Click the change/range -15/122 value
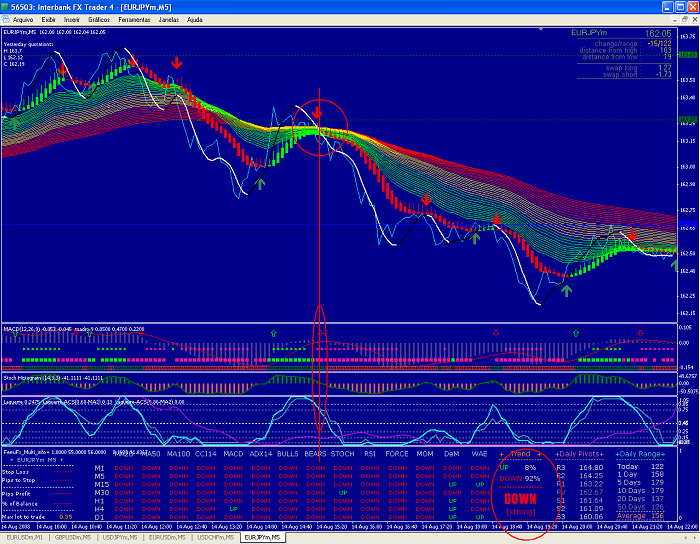 point(660,43)
